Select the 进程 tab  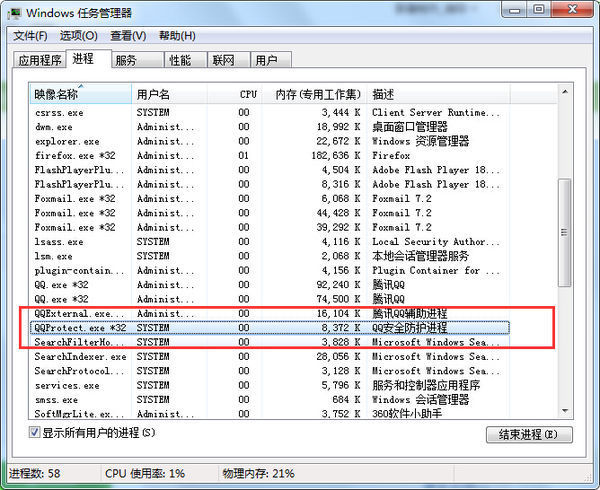88,59
